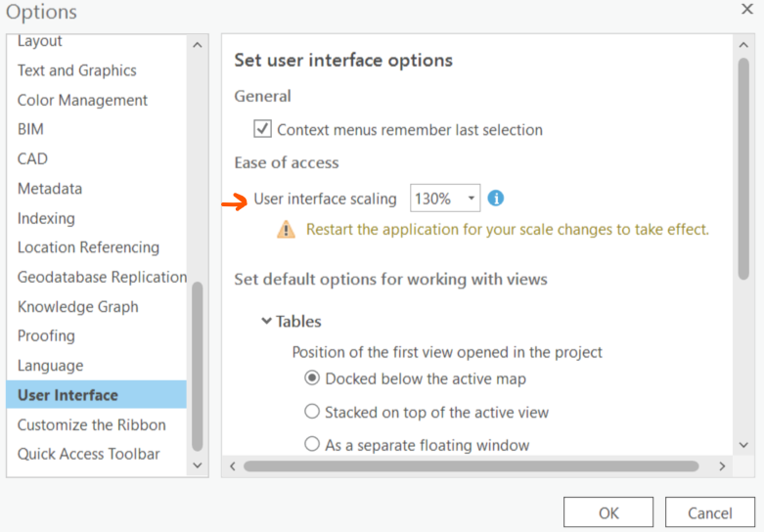Viewport: 764px width, 532px height.
Task: Open Color Management options
Action: coord(82,100)
